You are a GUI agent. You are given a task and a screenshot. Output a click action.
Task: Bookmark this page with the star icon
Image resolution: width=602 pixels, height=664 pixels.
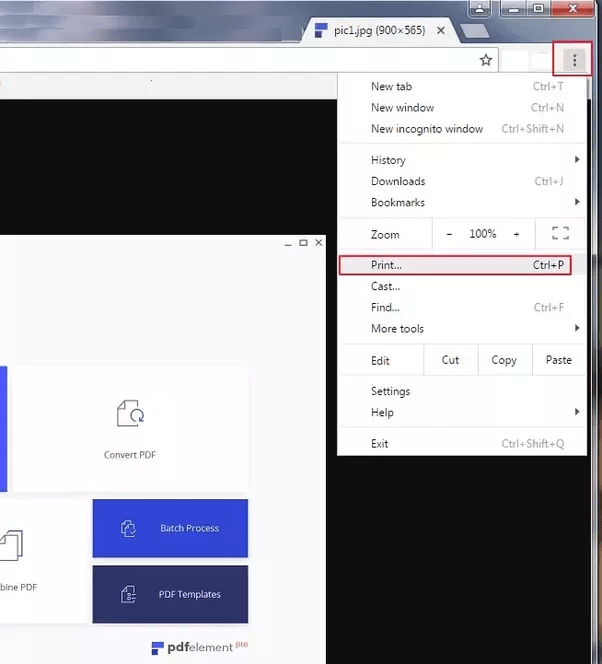486,60
